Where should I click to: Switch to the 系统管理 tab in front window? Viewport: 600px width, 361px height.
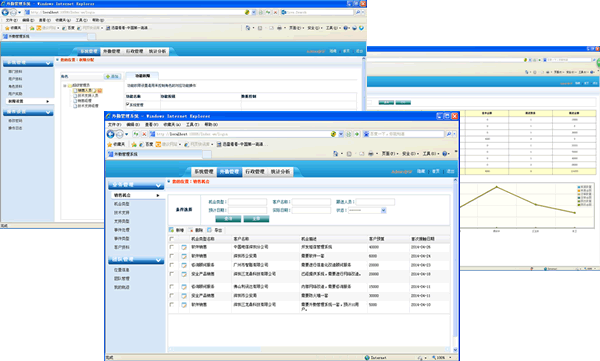click(x=204, y=172)
